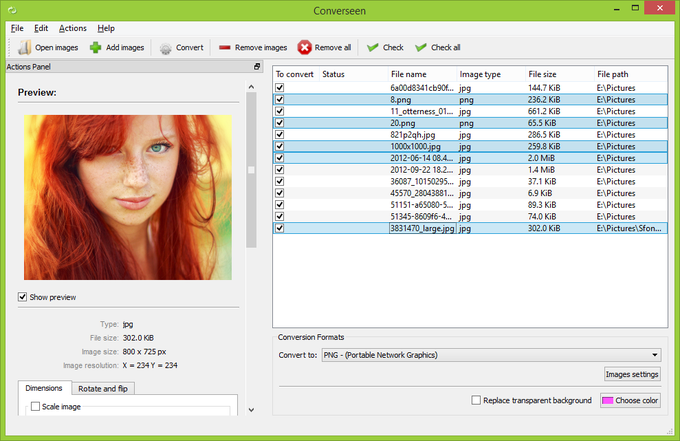This screenshot has height=441, width=680.
Task: Undock the Actions Panel with float icon
Action: (257, 66)
